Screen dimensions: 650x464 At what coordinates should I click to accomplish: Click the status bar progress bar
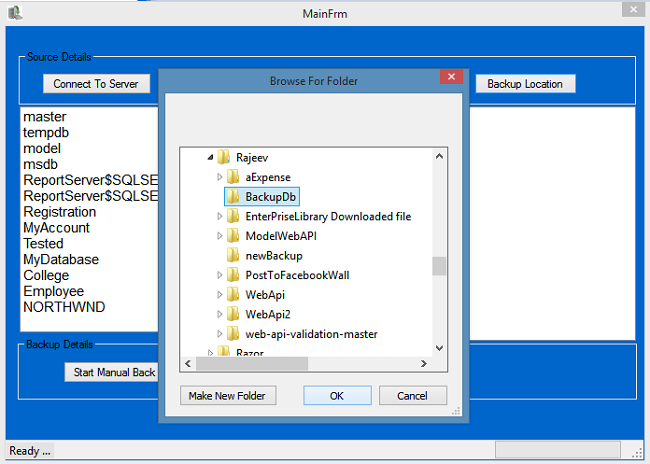click(x=558, y=450)
